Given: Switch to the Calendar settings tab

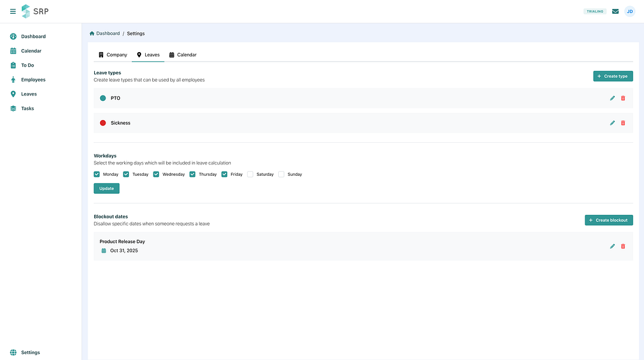Looking at the screenshot, I should click(x=183, y=55).
